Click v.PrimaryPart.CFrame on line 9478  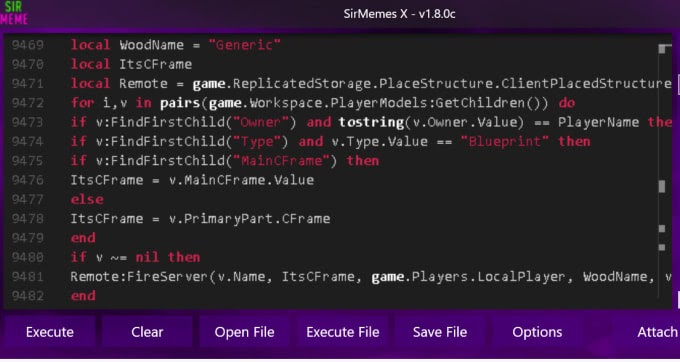[x=249, y=219]
